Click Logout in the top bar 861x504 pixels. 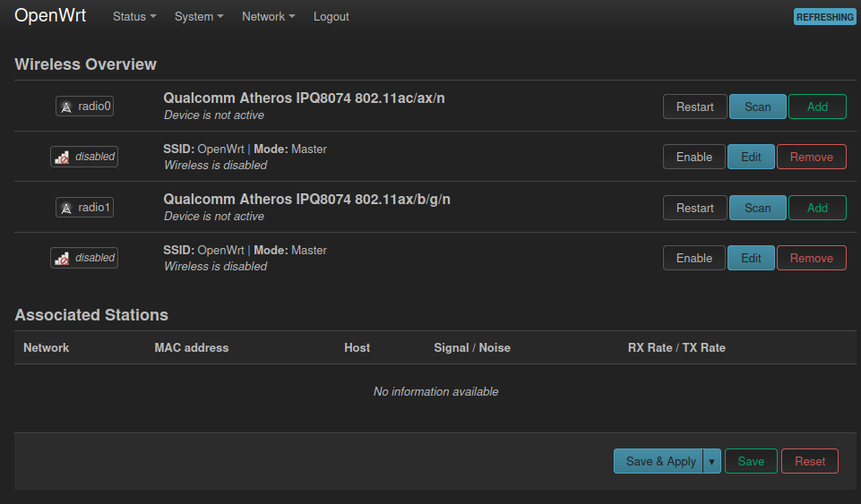pos(331,16)
